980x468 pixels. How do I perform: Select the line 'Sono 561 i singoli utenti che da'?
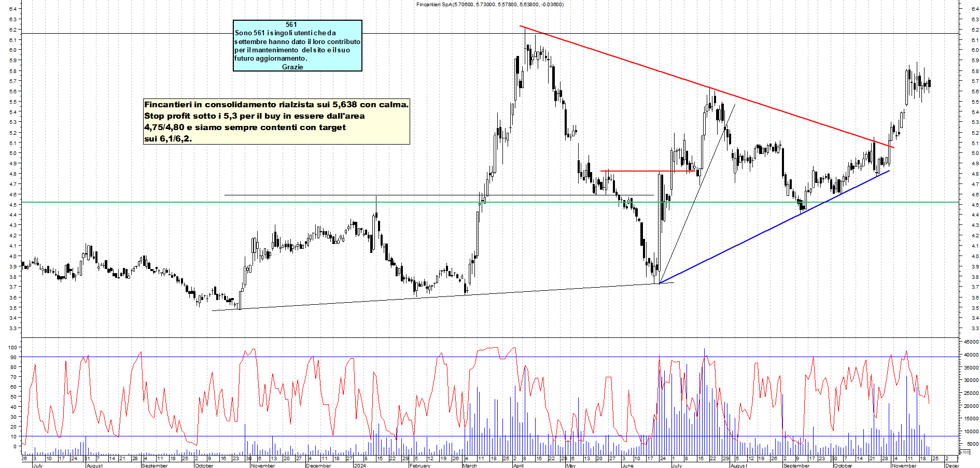(x=285, y=33)
